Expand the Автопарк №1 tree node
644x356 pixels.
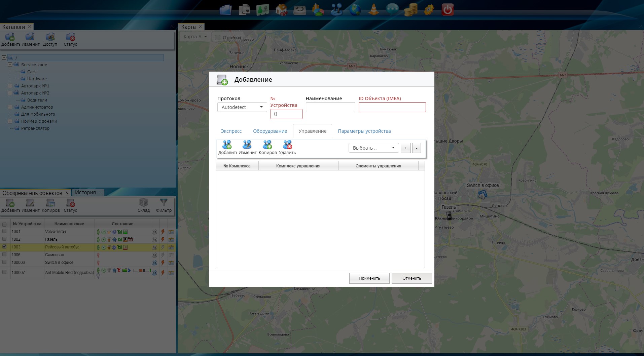tap(10, 86)
